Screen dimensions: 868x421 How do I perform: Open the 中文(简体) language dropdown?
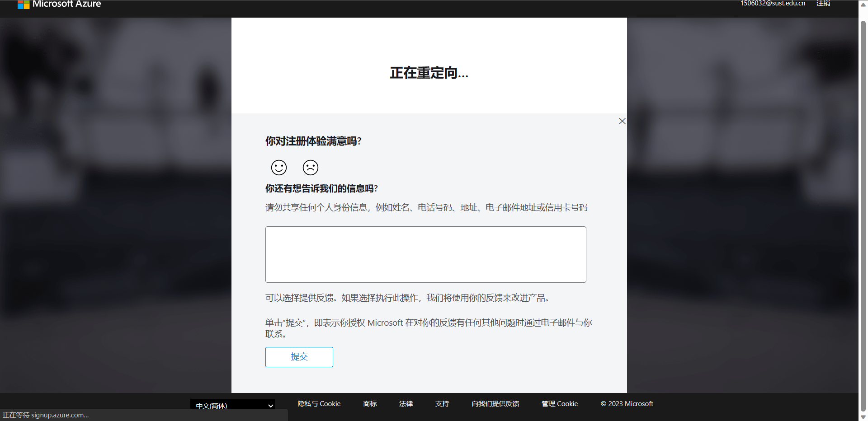232,405
